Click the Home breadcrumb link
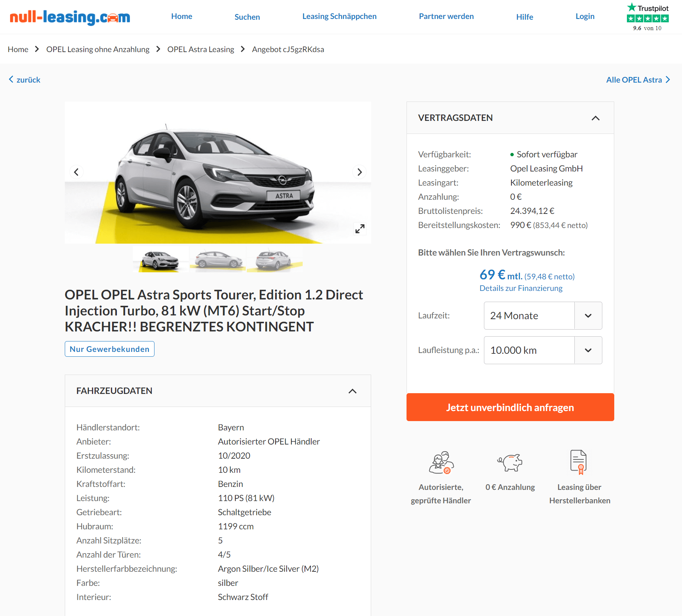Image resolution: width=682 pixels, height=616 pixels. pos(18,49)
